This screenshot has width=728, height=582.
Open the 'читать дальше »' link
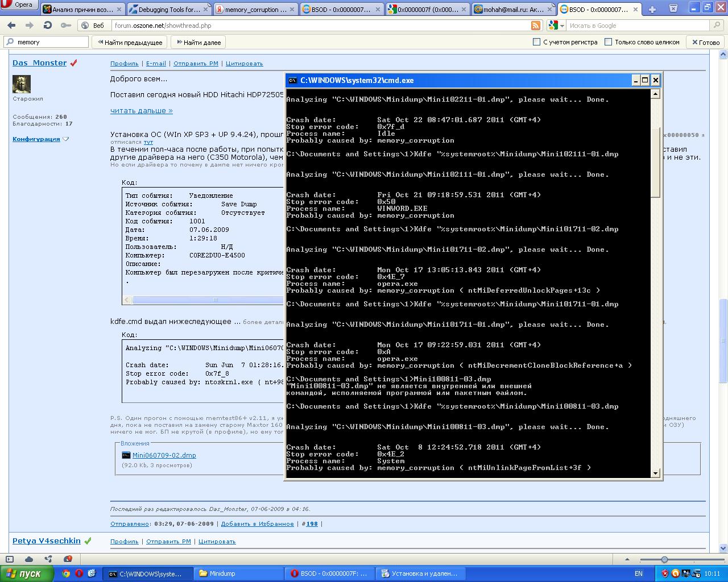[x=141, y=111]
